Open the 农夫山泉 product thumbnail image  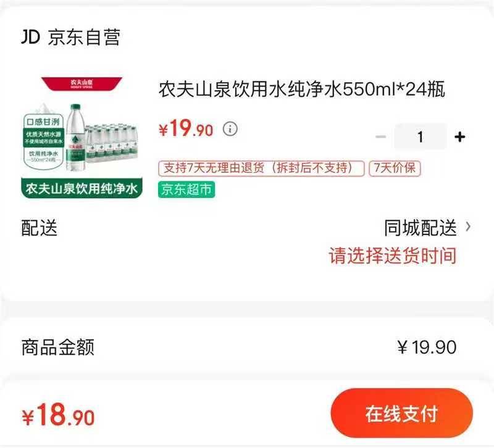pyautogui.click(x=82, y=137)
